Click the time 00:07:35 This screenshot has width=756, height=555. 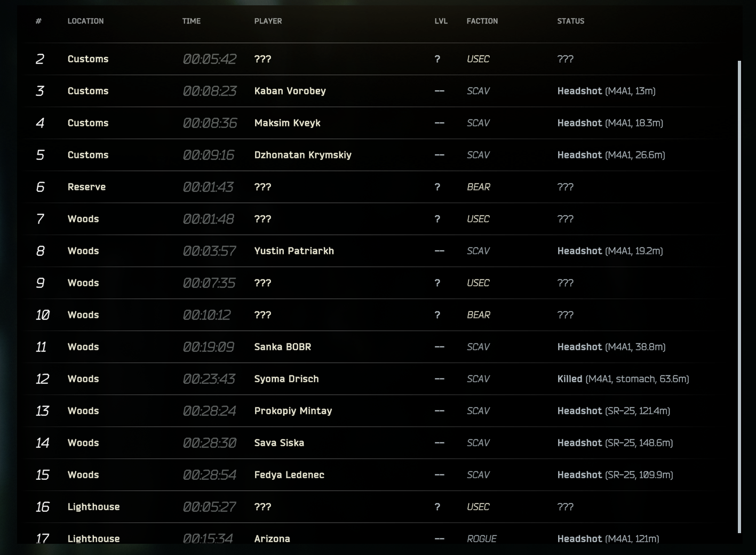point(209,283)
